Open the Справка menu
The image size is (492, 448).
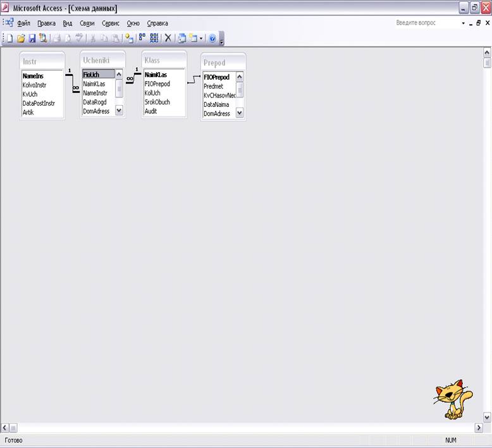pos(157,23)
